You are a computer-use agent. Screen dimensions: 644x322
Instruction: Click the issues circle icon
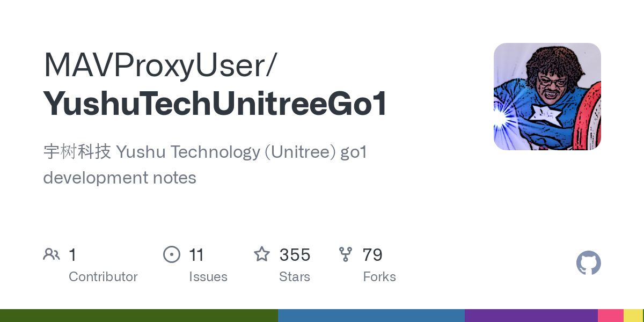click(172, 254)
